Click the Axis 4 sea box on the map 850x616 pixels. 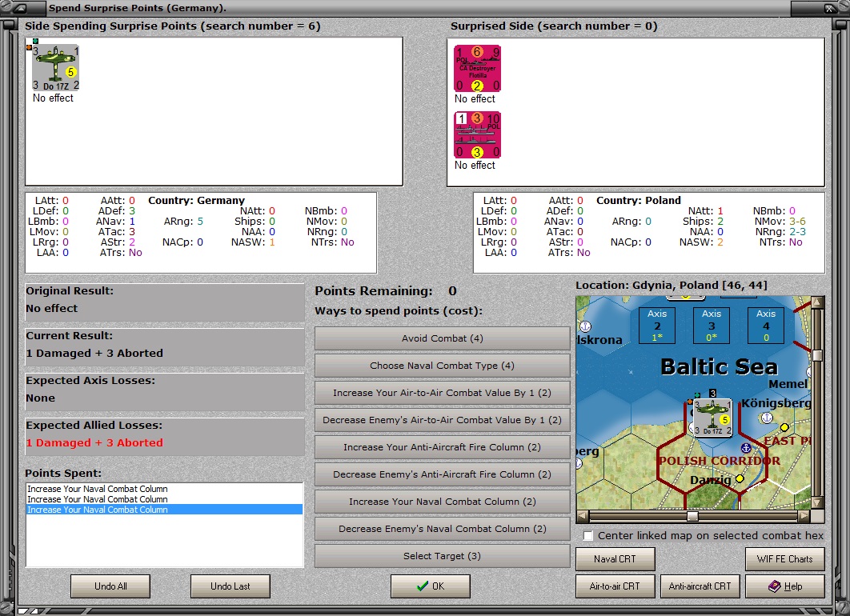pyautogui.click(x=766, y=325)
